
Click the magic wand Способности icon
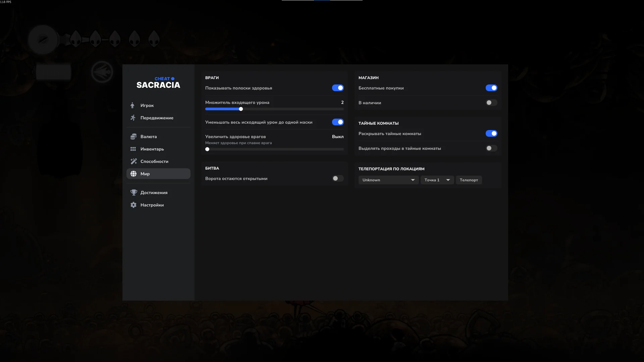click(133, 161)
